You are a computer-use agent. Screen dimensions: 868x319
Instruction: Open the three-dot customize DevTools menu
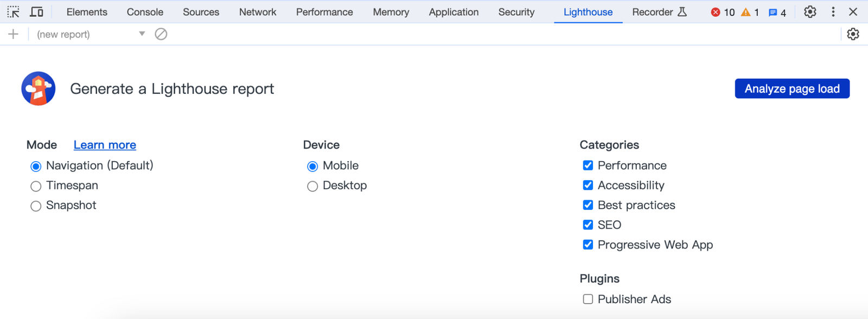833,12
